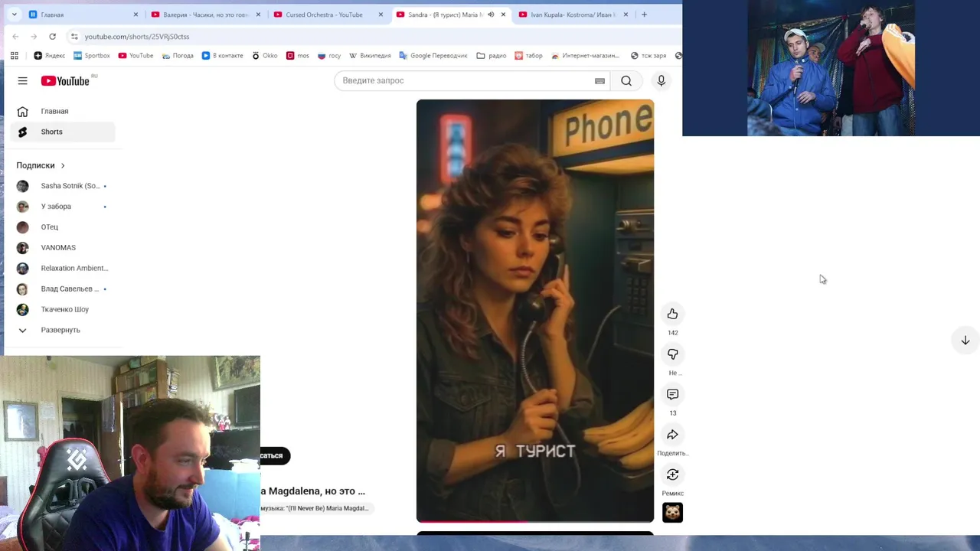The height and width of the screenshot is (551, 980).
Task: Open the тсж заря bookmark
Action: [x=648, y=55]
